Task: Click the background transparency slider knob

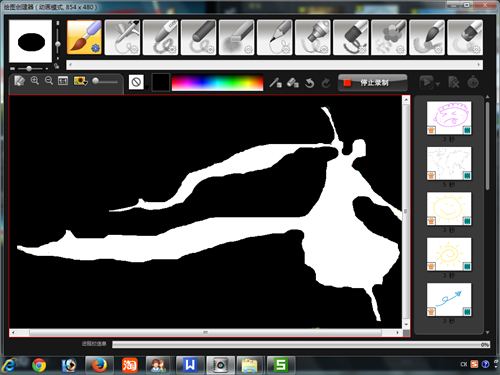Action: (95, 81)
